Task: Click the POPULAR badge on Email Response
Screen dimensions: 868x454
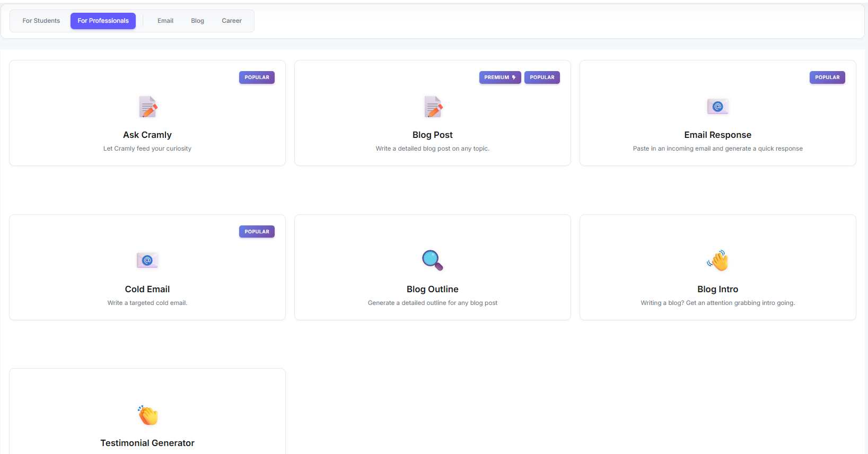Action: [x=827, y=77]
